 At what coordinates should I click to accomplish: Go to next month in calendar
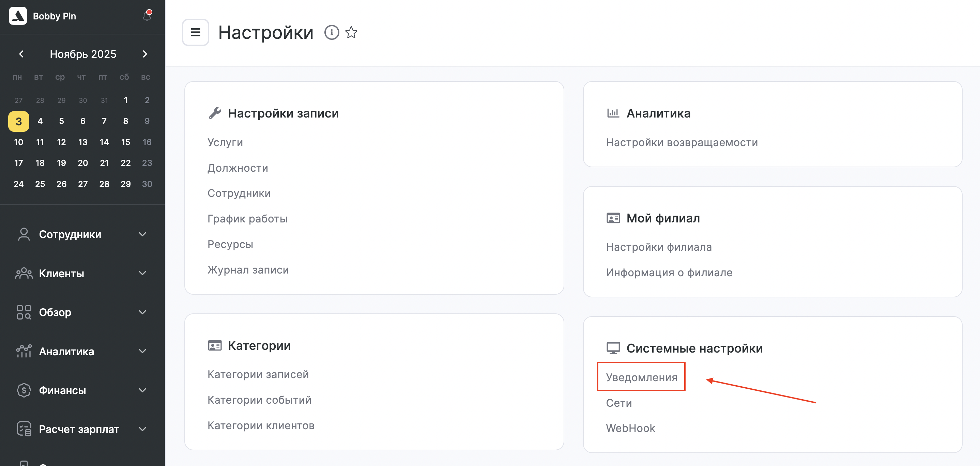(144, 54)
